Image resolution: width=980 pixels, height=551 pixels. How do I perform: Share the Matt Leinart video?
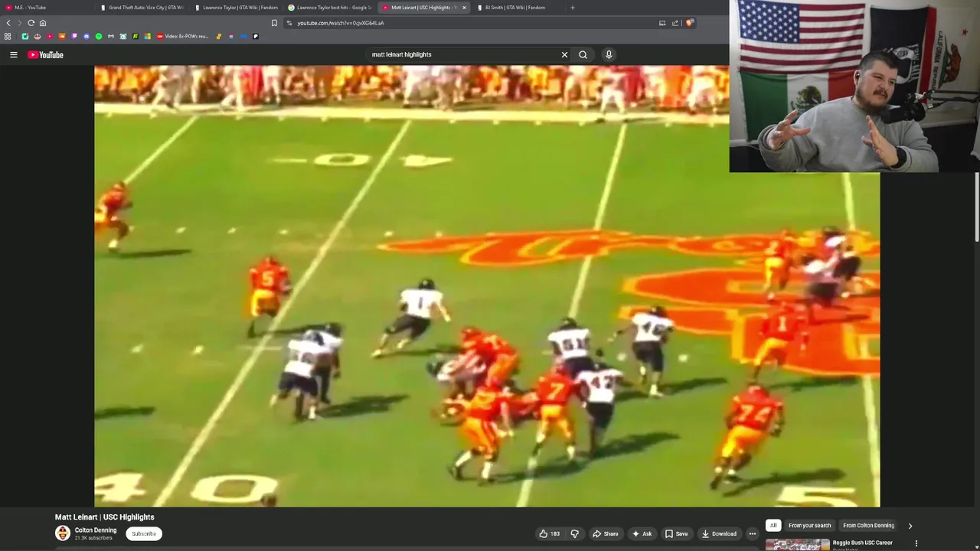point(605,534)
